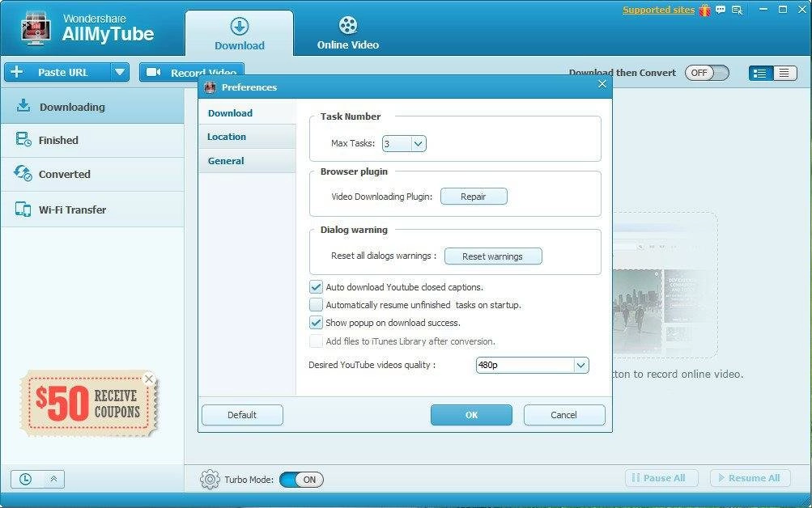The height and width of the screenshot is (508, 812).
Task: Open the Turbo Mode settings gear icon
Action: tap(210, 480)
